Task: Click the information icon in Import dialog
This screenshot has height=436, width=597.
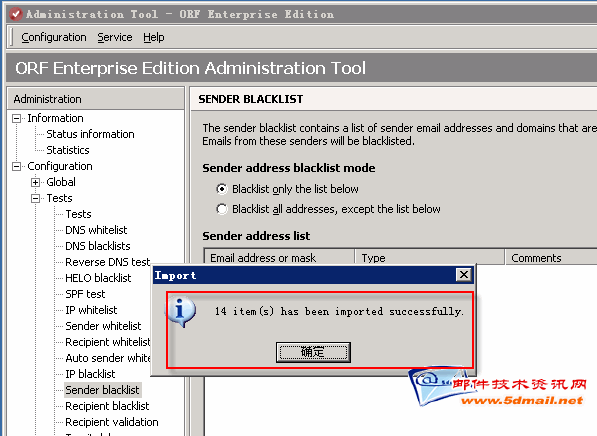Action: [181, 312]
